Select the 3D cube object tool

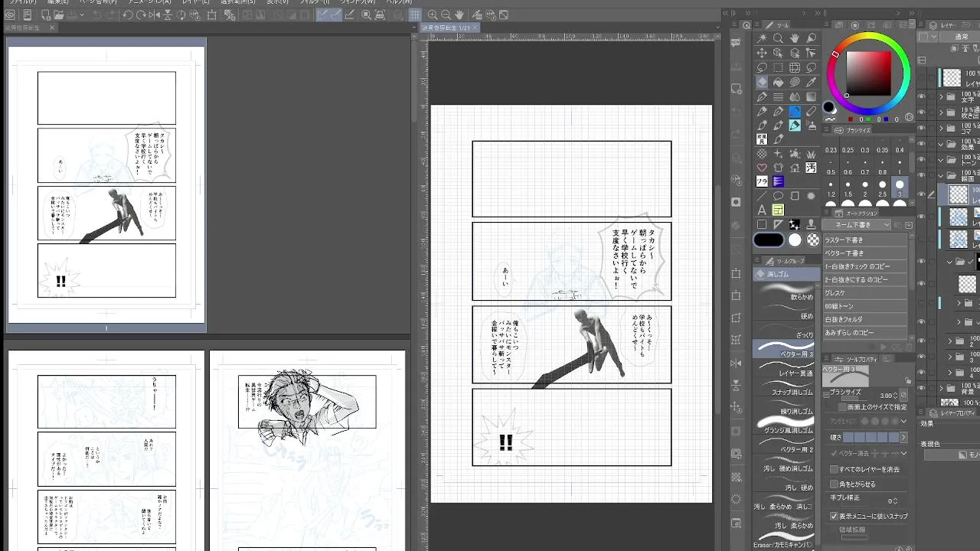pyautogui.click(x=778, y=53)
